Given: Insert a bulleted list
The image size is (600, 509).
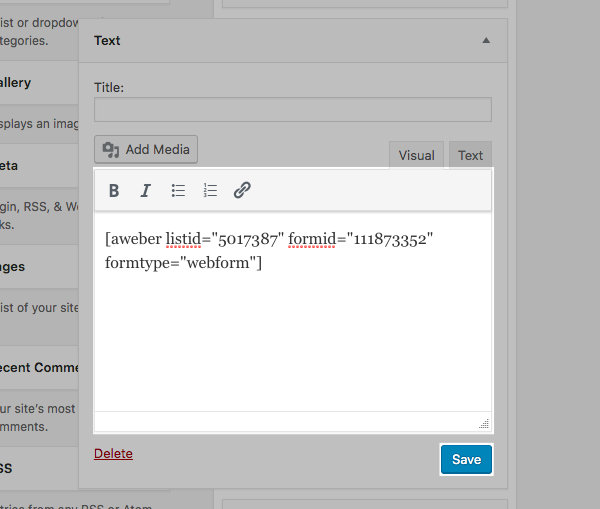Looking at the screenshot, I should [x=178, y=190].
